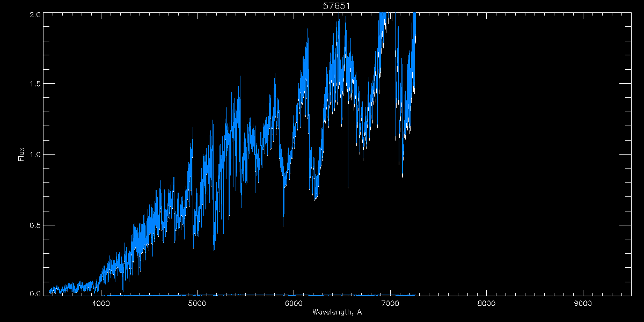
Task: Click the 1.0 flux tick label
Action: [x=34, y=155]
